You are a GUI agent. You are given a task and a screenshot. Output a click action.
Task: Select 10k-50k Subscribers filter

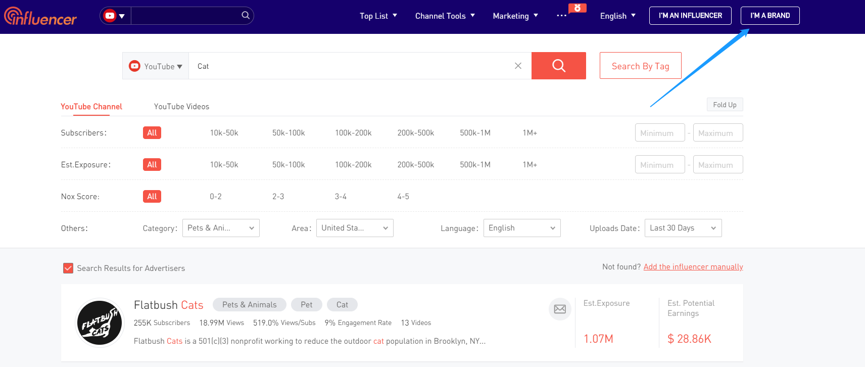pos(224,133)
